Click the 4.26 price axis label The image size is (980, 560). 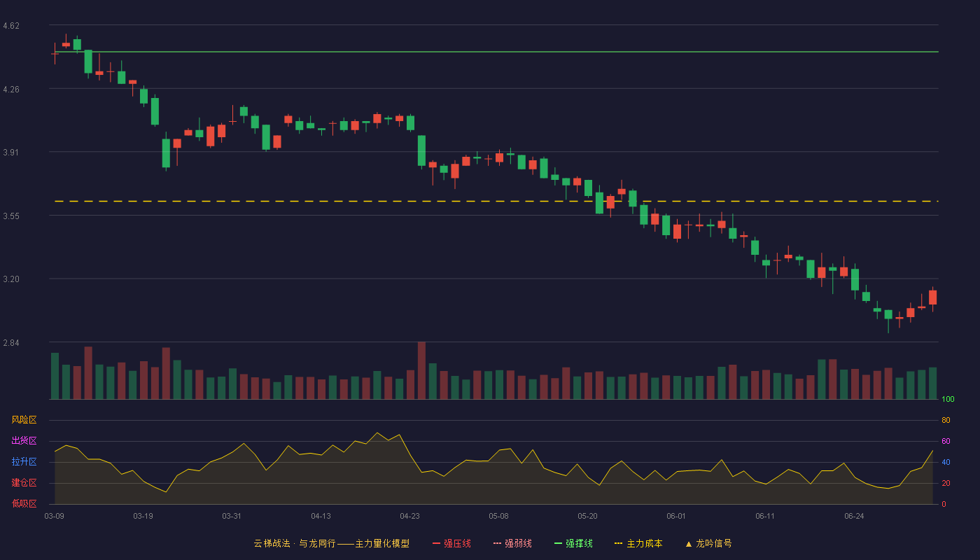tap(11, 90)
